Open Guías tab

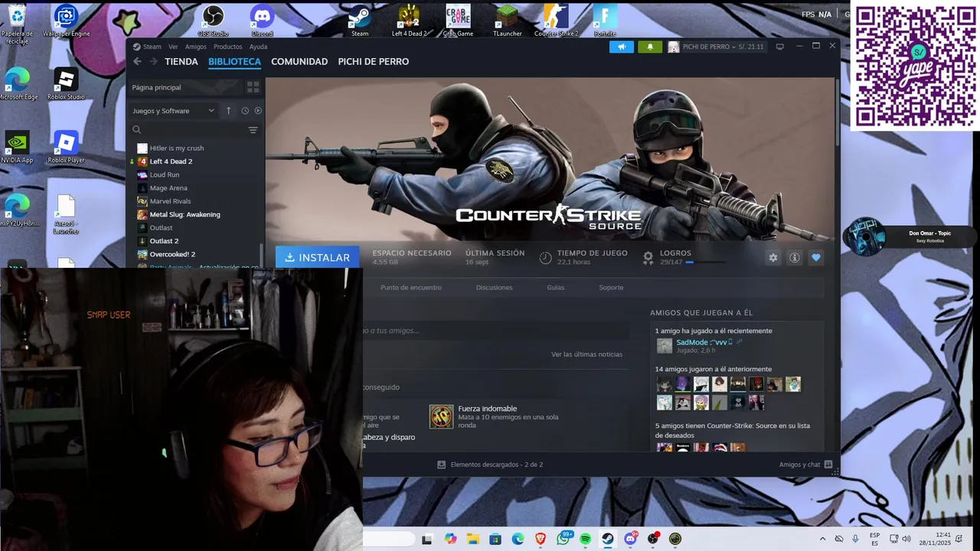556,288
